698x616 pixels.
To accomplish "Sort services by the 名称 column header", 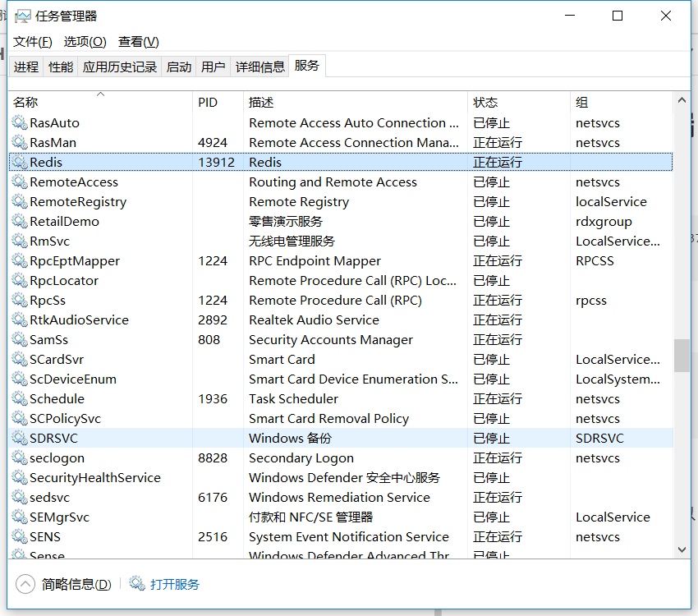I will pyautogui.click(x=101, y=102).
